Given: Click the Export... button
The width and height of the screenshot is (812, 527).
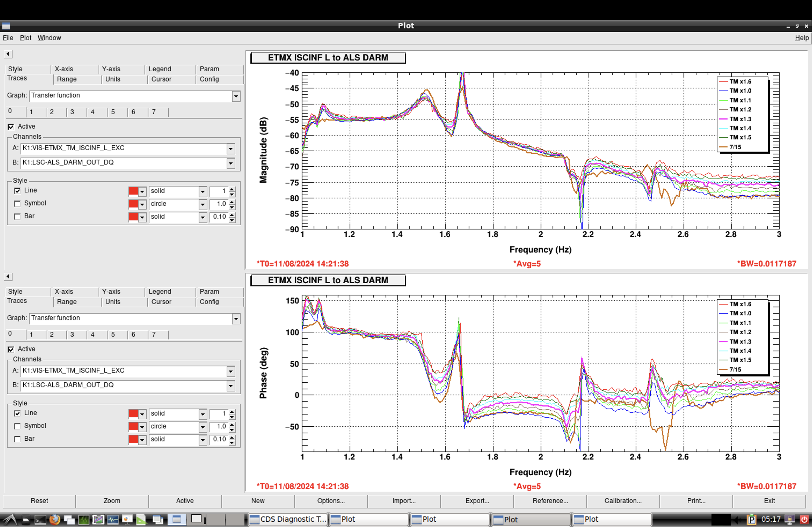Looking at the screenshot, I should click(x=477, y=500).
